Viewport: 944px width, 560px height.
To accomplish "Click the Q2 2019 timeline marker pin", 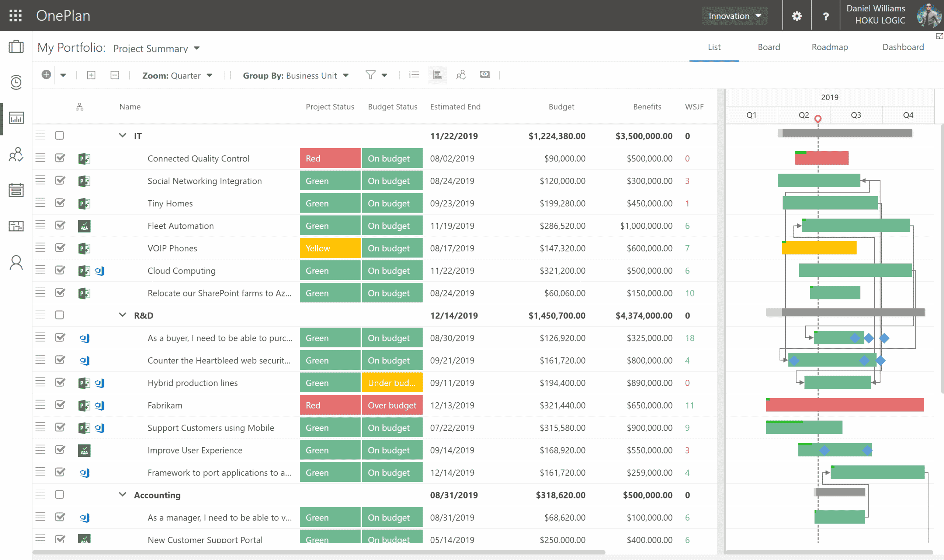I will tap(818, 118).
